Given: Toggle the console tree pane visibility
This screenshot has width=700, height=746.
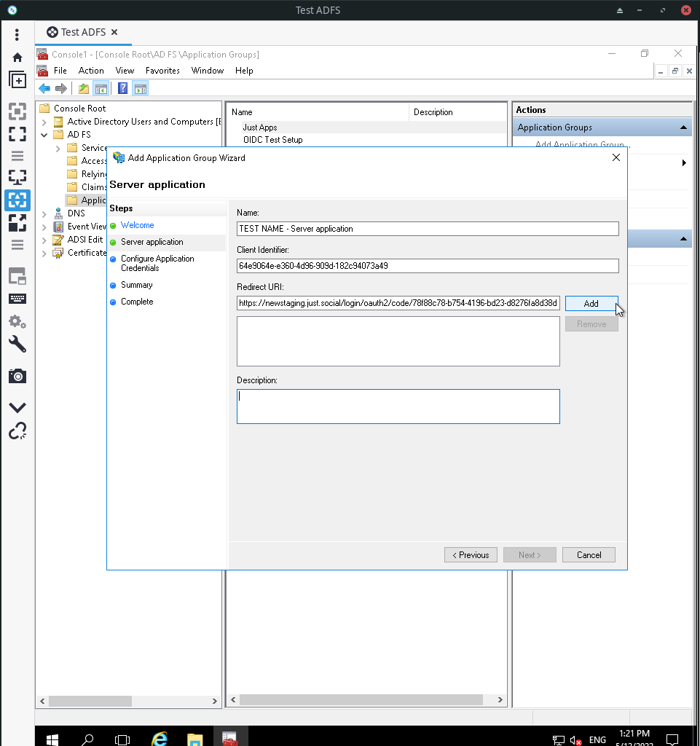Looking at the screenshot, I should point(101,87).
